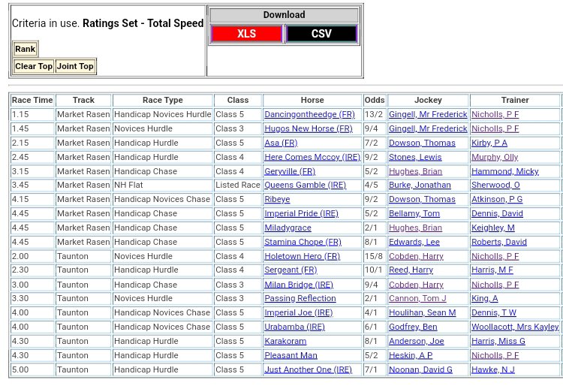The image size is (563, 392).
Task: Select jockey Cannon, Tom J
Action: click(417, 299)
